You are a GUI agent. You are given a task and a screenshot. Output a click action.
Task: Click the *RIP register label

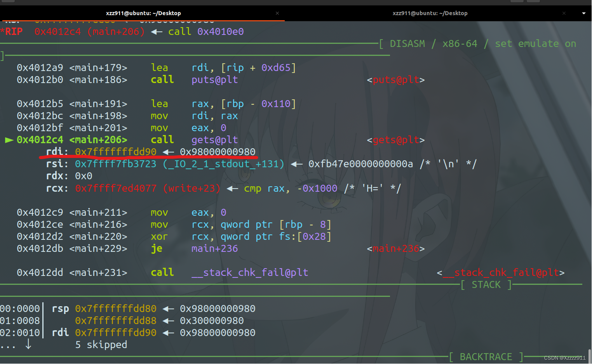(x=12, y=32)
